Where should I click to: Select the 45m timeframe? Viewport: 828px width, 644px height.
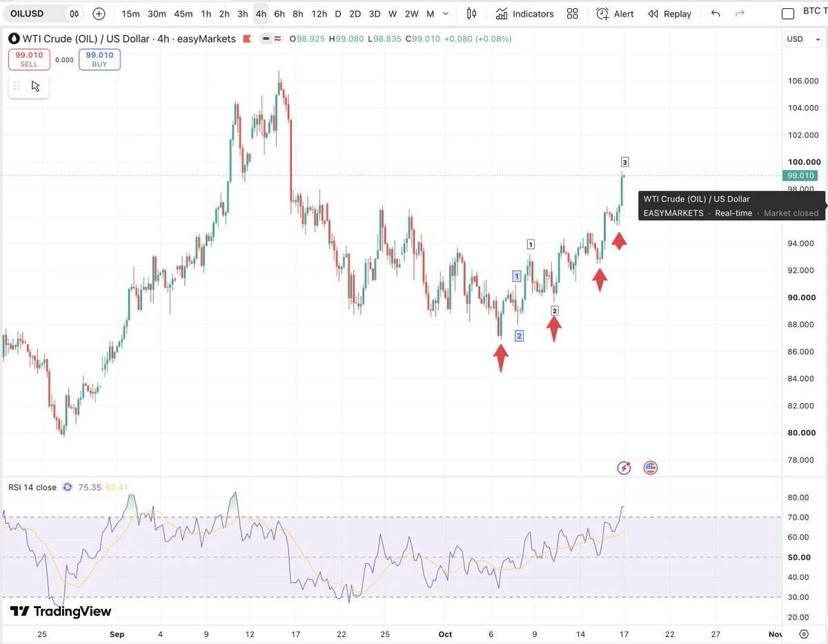(184, 14)
